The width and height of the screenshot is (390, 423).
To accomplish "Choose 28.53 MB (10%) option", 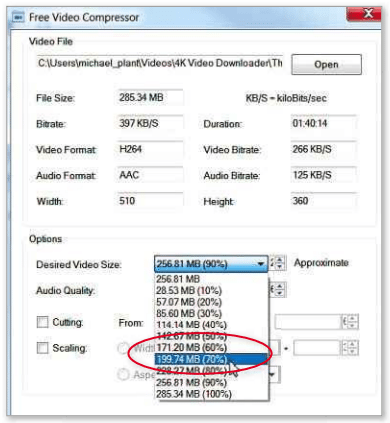I will [x=211, y=290].
